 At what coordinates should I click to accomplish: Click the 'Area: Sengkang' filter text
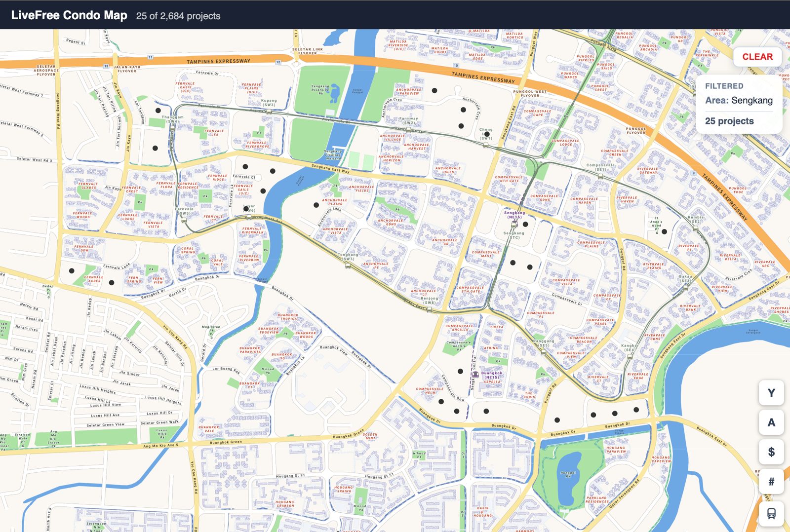[739, 100]
